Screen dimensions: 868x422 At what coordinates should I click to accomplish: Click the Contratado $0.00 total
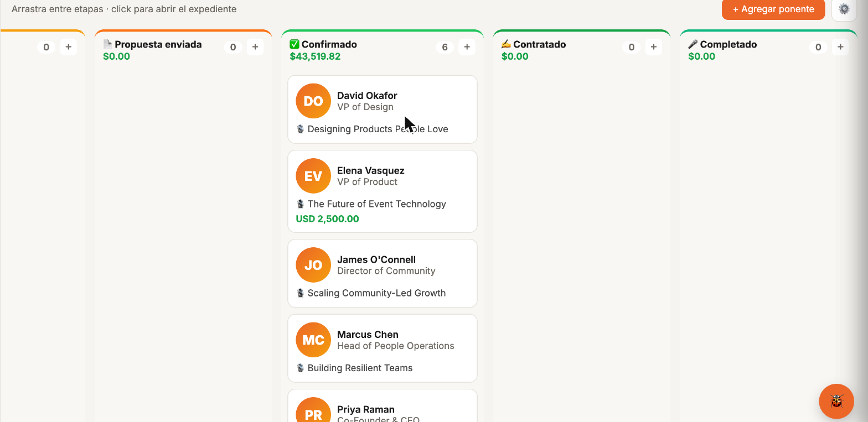click(x=515, y=56)
